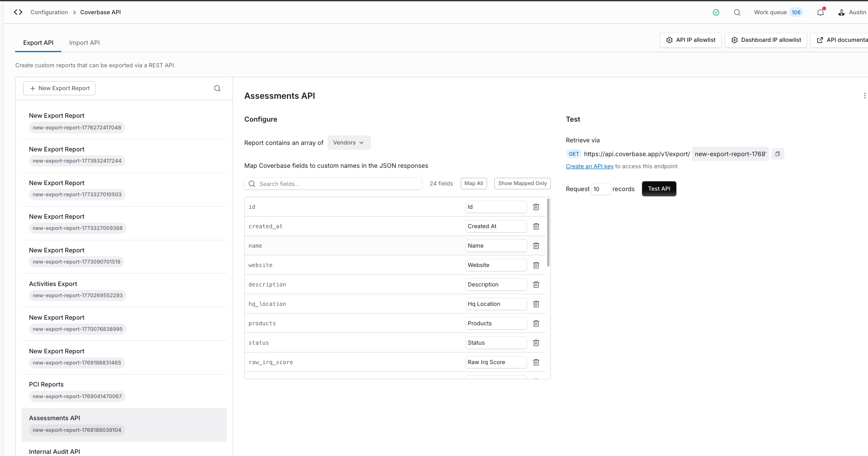The height and width of the screenshot is (456, 868).
Task: Edit the Raw Irq Score custom name field
Action: click(496, 362)
